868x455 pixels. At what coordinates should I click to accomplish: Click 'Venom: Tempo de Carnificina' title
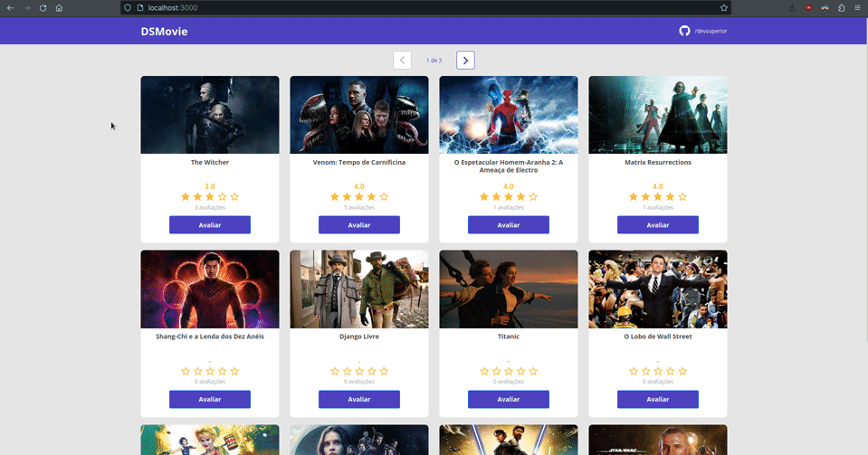coord(359,162)
